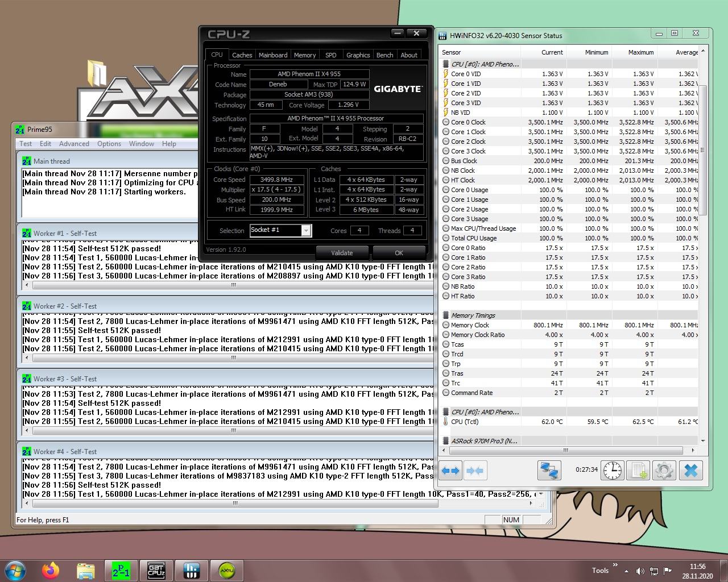Reset the HWiNFO elapsed-time clock icon
The image size is (728, 582).
[x=613, y=471]
